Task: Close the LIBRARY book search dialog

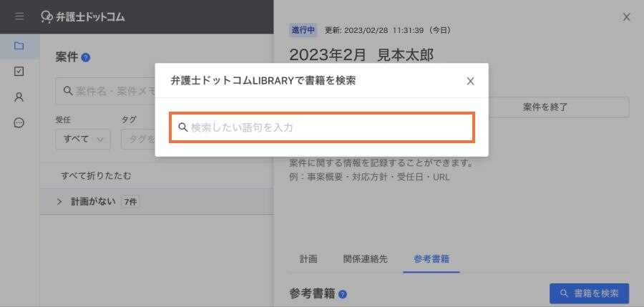Action: (471, 81)
